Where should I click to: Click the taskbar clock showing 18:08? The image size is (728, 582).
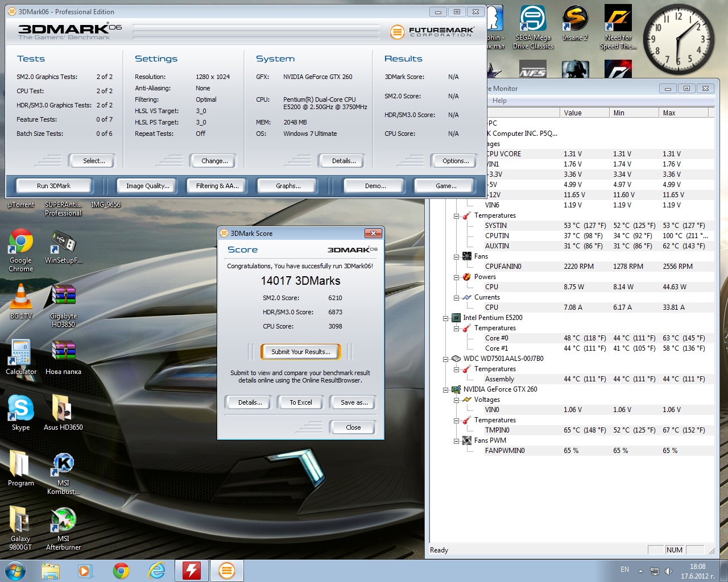pyautogui.click(x=698, y=571)
